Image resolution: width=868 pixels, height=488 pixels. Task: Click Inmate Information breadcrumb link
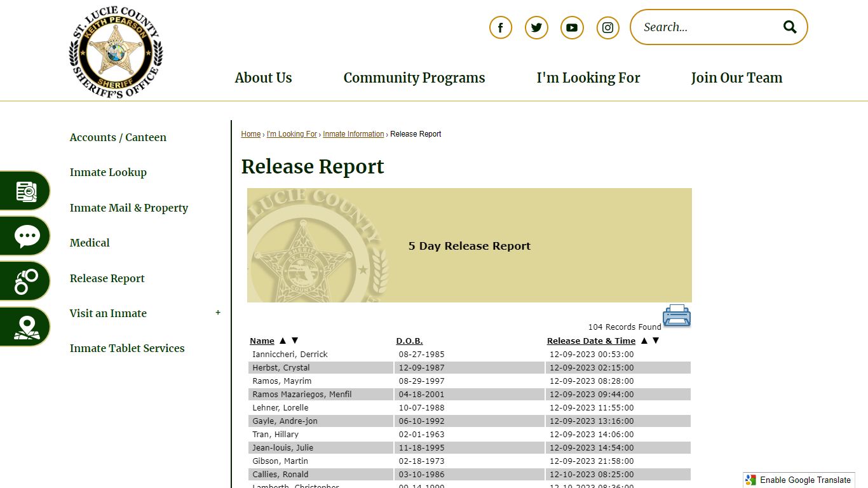pyautogui.click(x=353, y=134)
